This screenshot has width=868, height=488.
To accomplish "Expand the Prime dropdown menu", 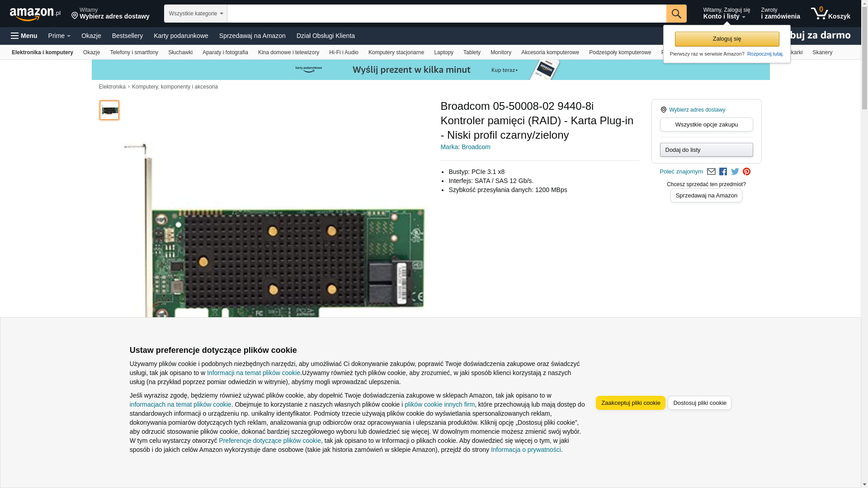I will click(59, 36).
